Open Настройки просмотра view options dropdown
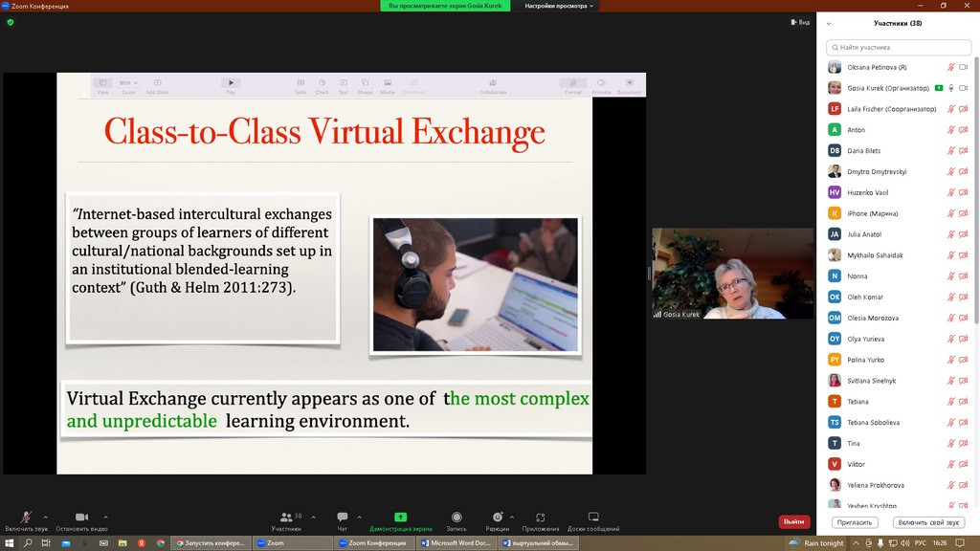The height and width of the screenshot is (551, 980). 559,6
